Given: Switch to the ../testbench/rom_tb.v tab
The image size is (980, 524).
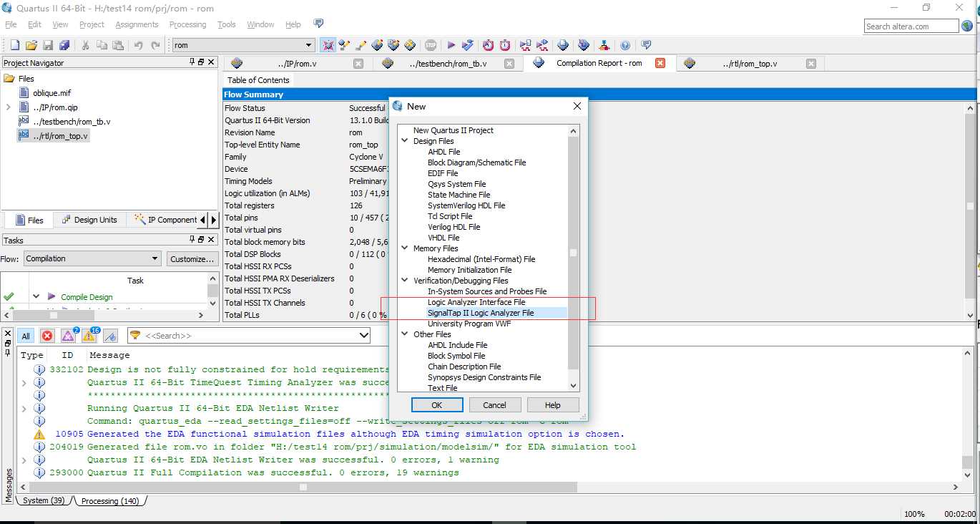Looking at the screenshot, I should click(449, 64).
